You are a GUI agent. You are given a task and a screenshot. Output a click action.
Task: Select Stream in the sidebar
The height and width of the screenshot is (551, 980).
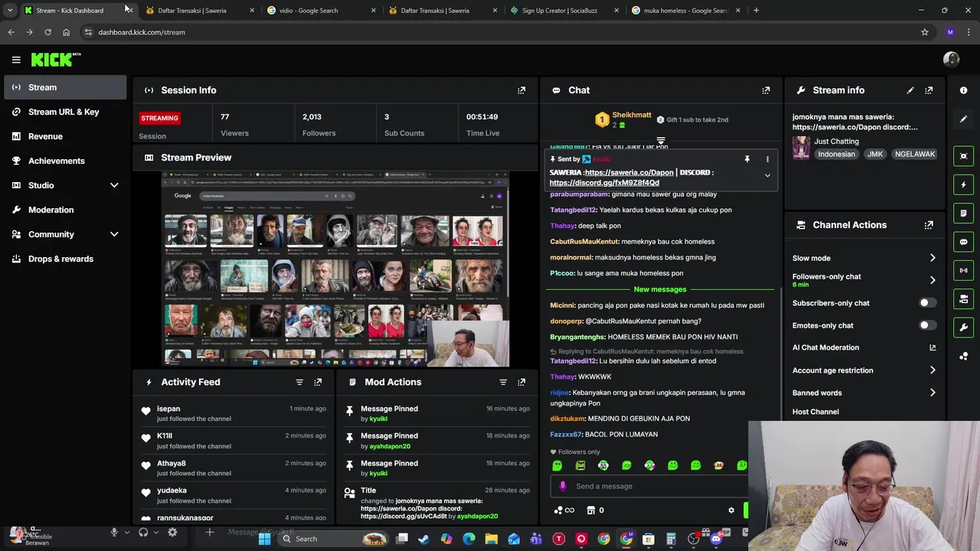point(65,87)
